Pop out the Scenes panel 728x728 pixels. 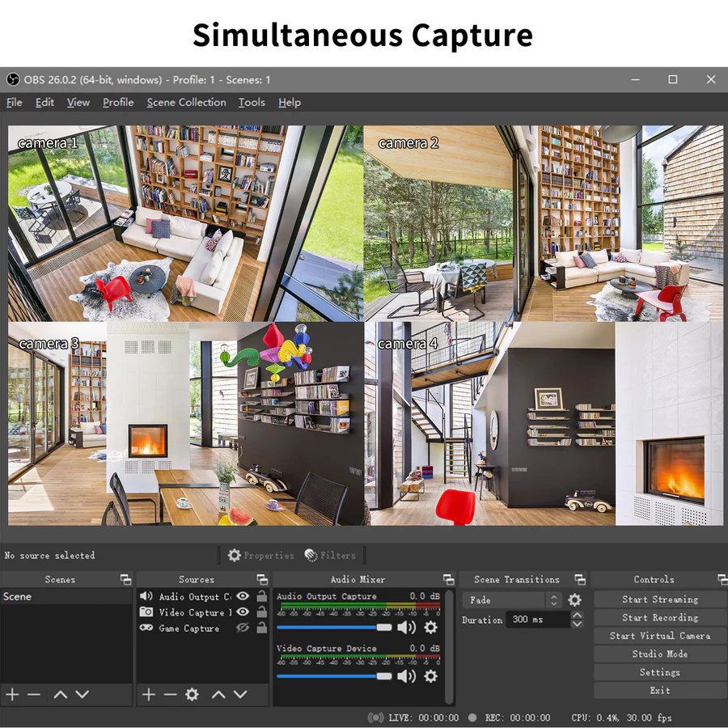[x=125, y=579]
